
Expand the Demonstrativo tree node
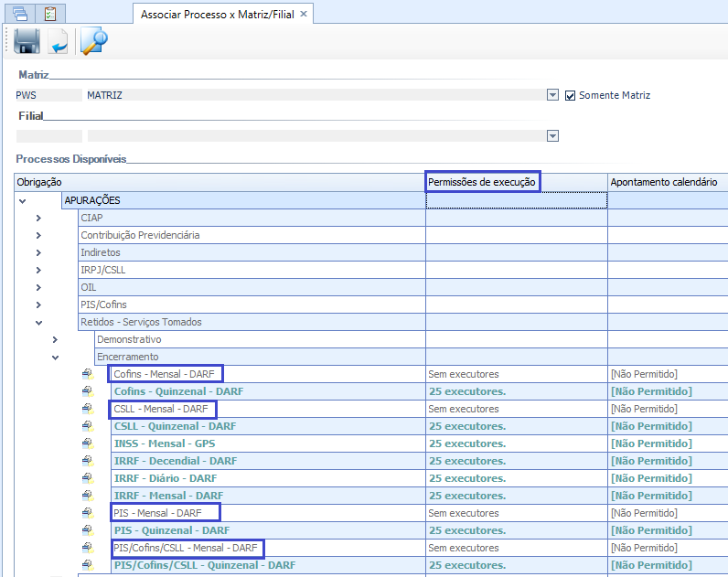55,339
